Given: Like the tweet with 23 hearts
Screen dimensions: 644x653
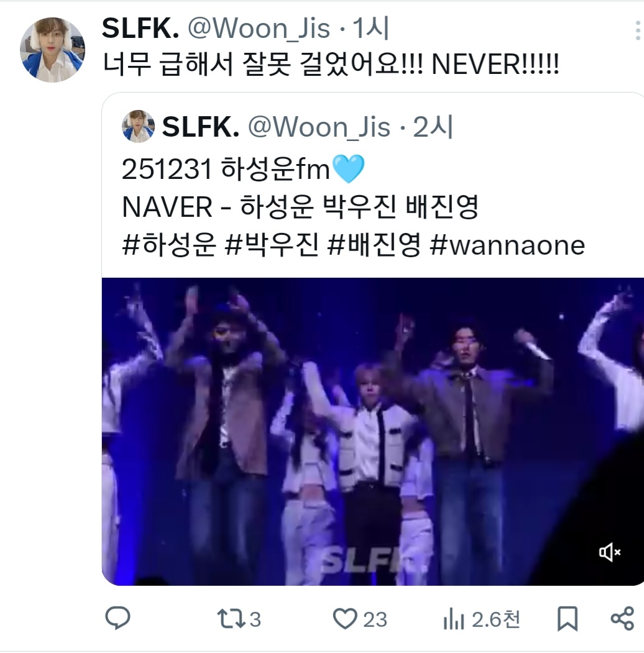Looking at the screenshot, I should point(360,619).
